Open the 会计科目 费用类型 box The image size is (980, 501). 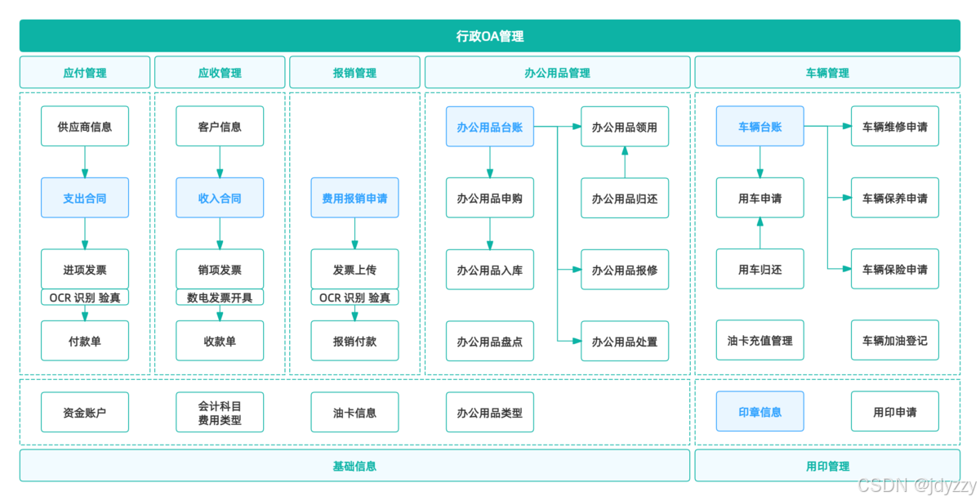(x=220, y=412)
